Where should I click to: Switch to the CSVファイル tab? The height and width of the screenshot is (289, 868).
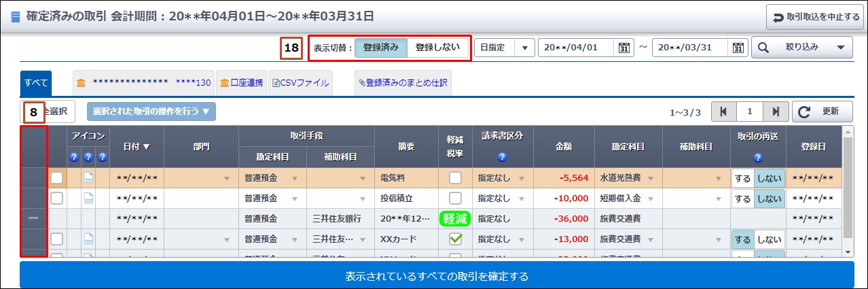click(x=300, y=83)
